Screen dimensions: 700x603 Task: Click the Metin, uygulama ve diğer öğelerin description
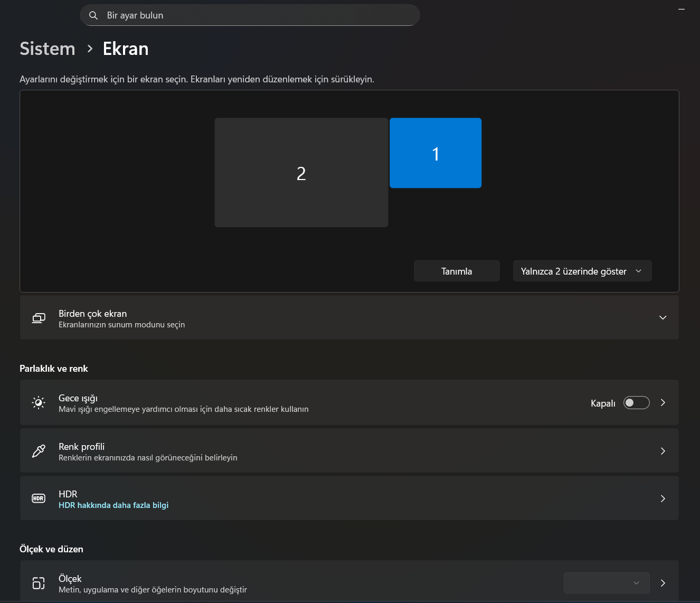pyautogui.click(x=153, y=590)
